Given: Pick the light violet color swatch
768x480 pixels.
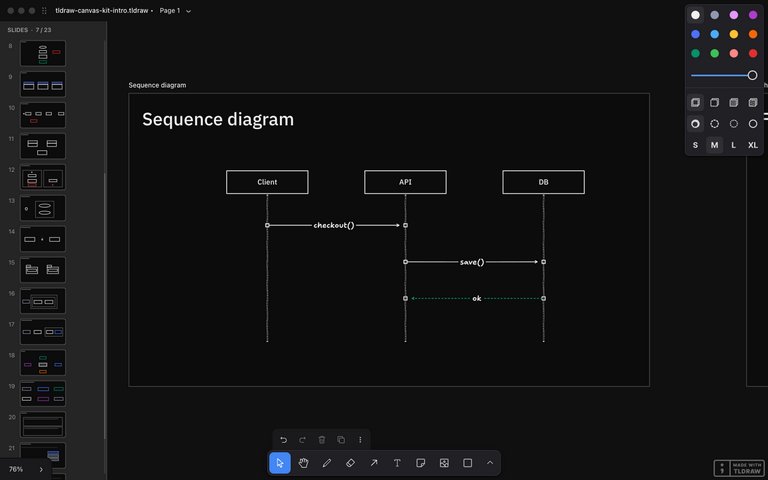Looking at the screenshot, I should coord(734,15).
